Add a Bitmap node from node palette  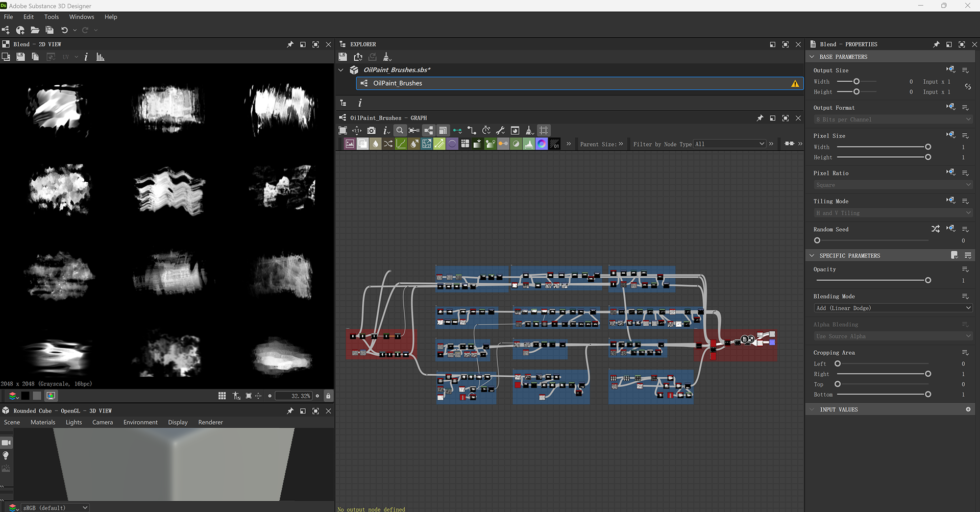[x=350, y=144]
